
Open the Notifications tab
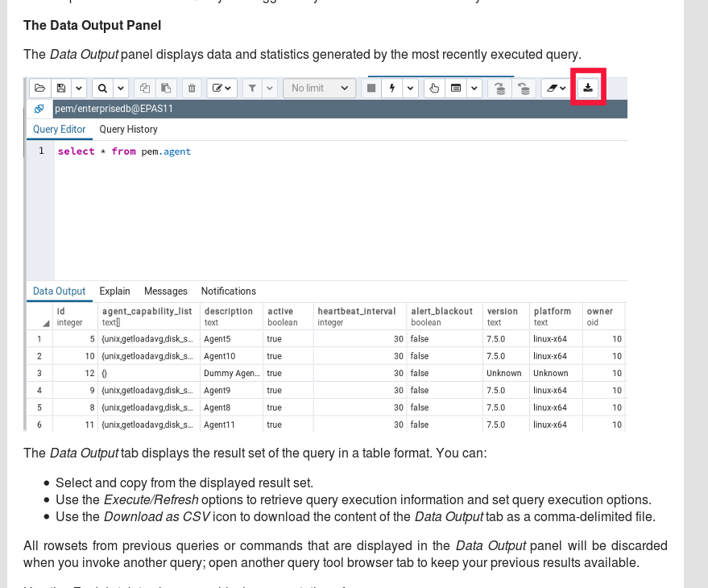tap(228, 291)
